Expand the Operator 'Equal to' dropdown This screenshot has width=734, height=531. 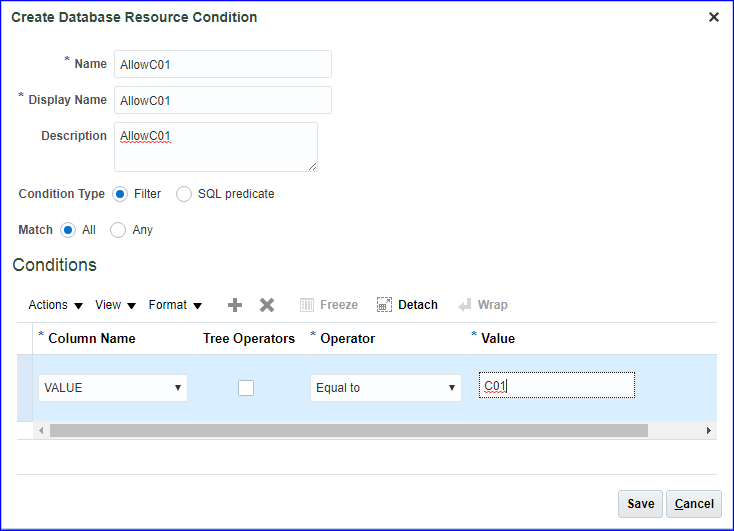(385, 388)
